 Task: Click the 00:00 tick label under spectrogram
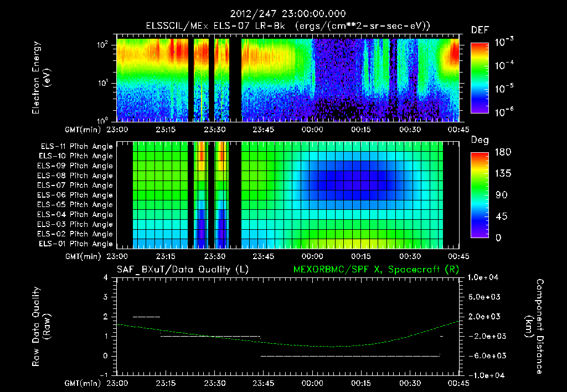point(312,130)
